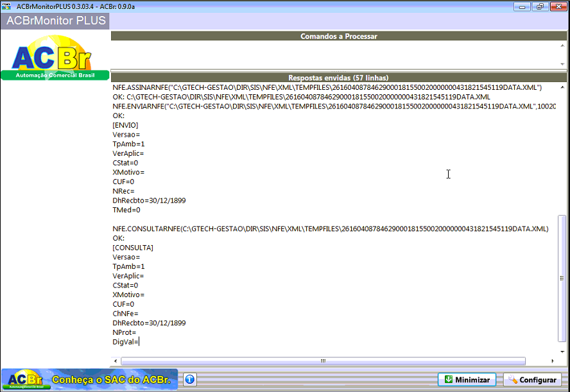Click inside the Comandos a Processar text area
The width and height of the screenshot is (570, 392).
(334, 55)
